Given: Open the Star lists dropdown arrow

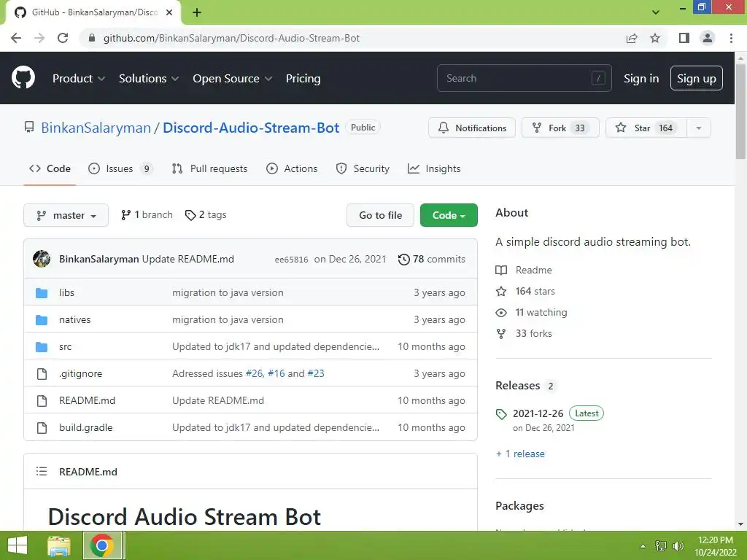Looking at the screenshot, I should (x=698, y=128).
